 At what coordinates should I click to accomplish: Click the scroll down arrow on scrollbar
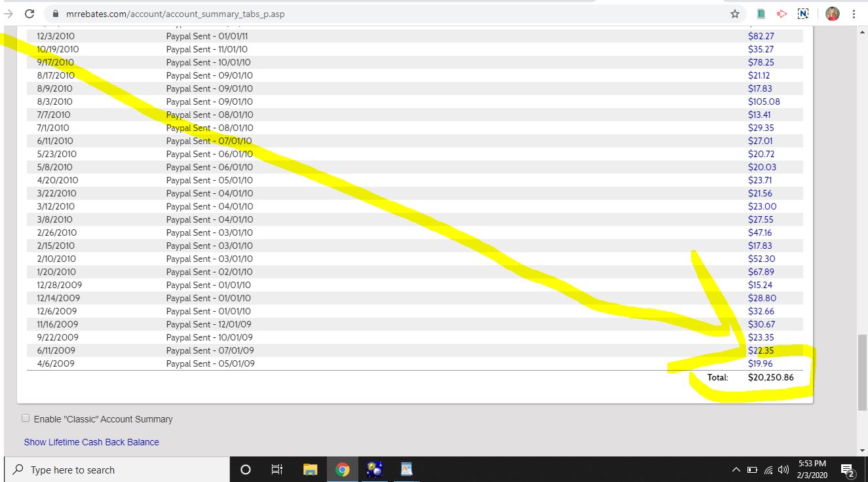[x=862, y=451]
